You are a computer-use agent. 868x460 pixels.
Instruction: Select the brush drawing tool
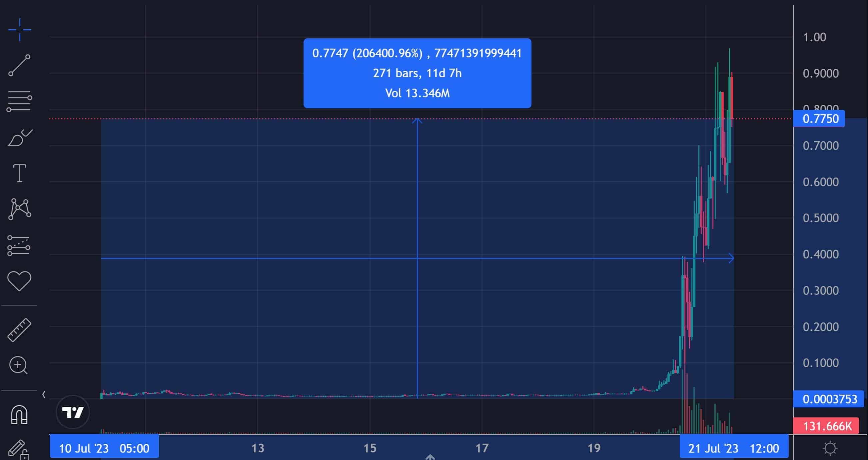coord(20,137)
